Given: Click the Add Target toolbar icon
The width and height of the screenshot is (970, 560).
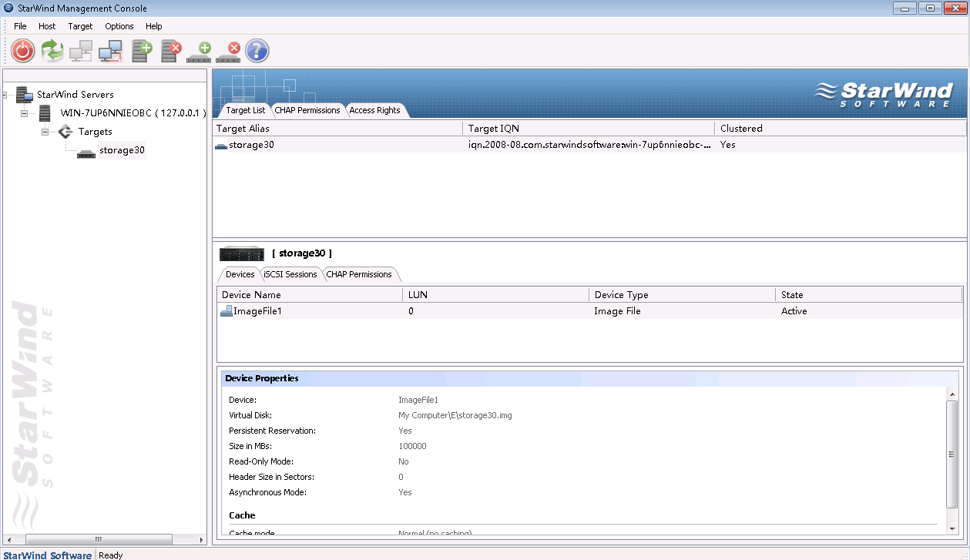Looking at the screenshot, I should pos(199,52).
